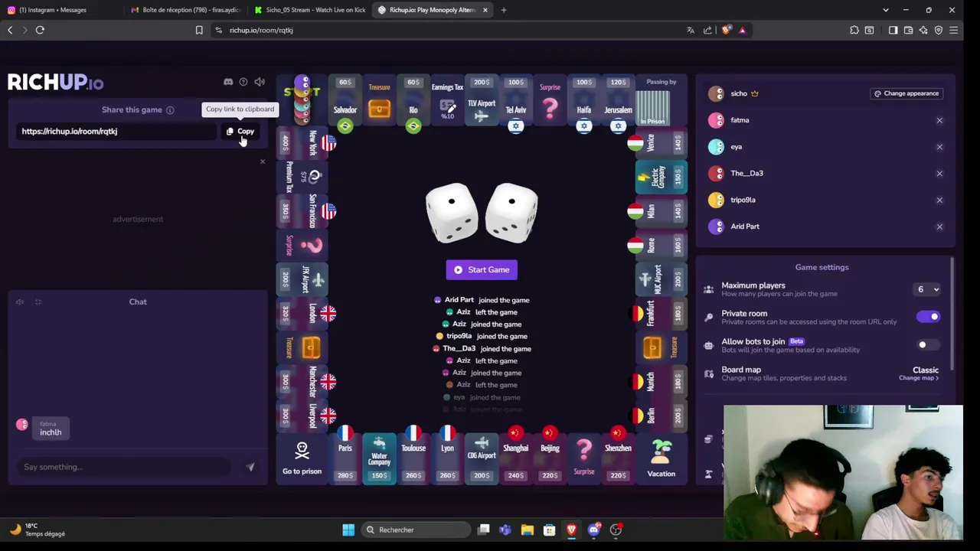Click the tripo9la yellow avatar

tap(716, 200)
